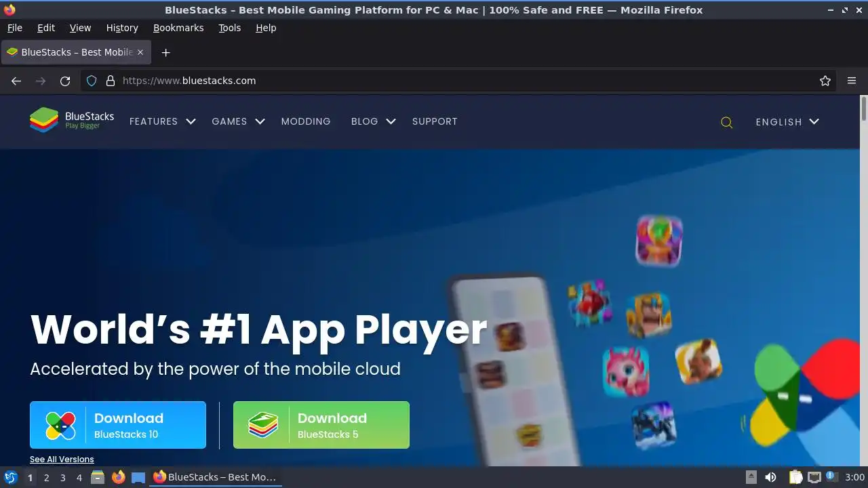Image resolution: width=868 pixels, height=488 pixels.
Task: Open the volume speaker tray icon
Action: [x=770, y=477]
